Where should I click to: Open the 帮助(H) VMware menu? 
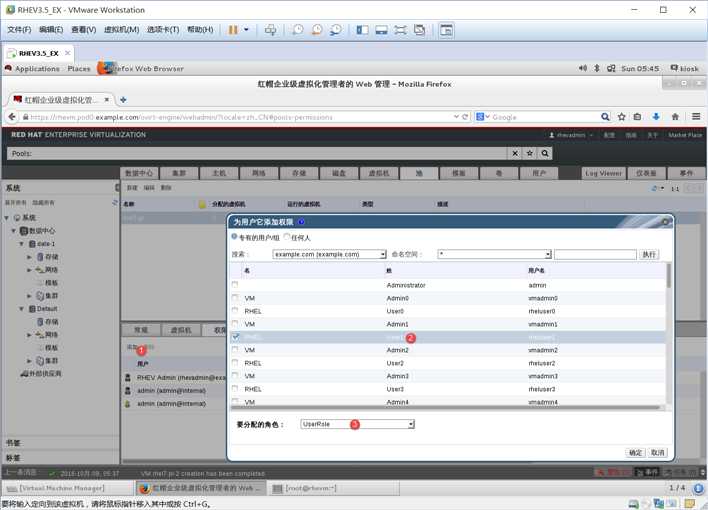[x=200, y=30]
